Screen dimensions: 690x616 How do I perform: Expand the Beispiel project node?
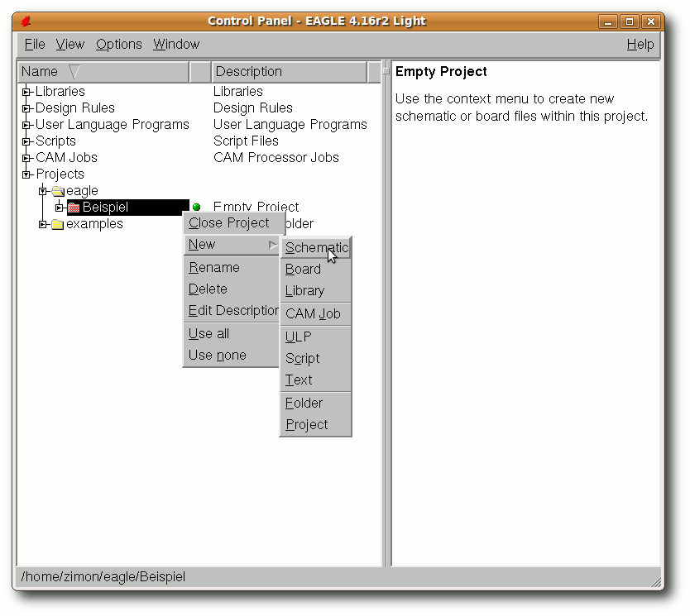tap(60, 208)
